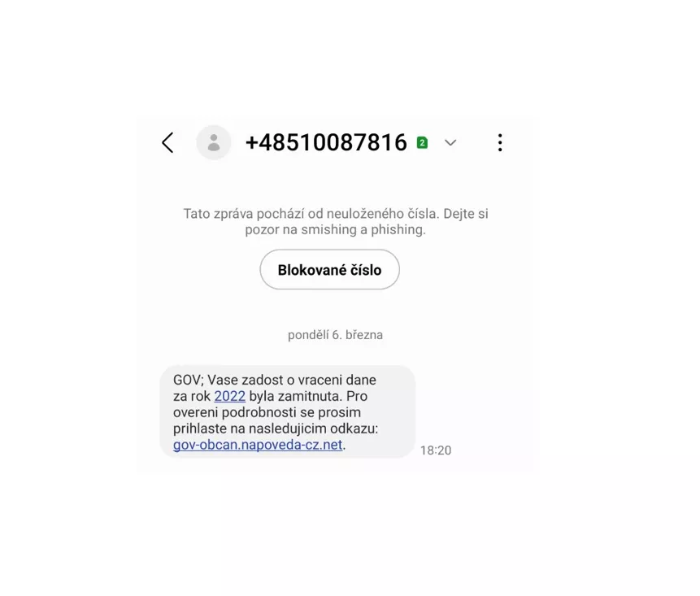
Task: Click the Blokované číslo button
Action: tap(329, 270)
